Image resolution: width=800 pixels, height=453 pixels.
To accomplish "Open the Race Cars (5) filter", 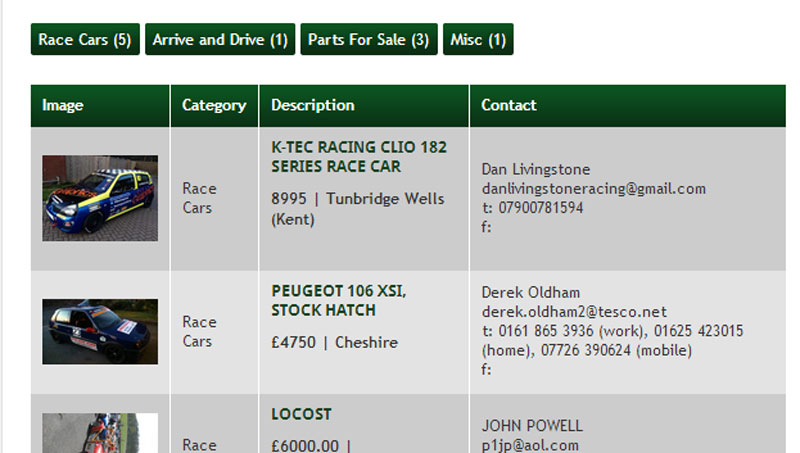I will 85,39.
